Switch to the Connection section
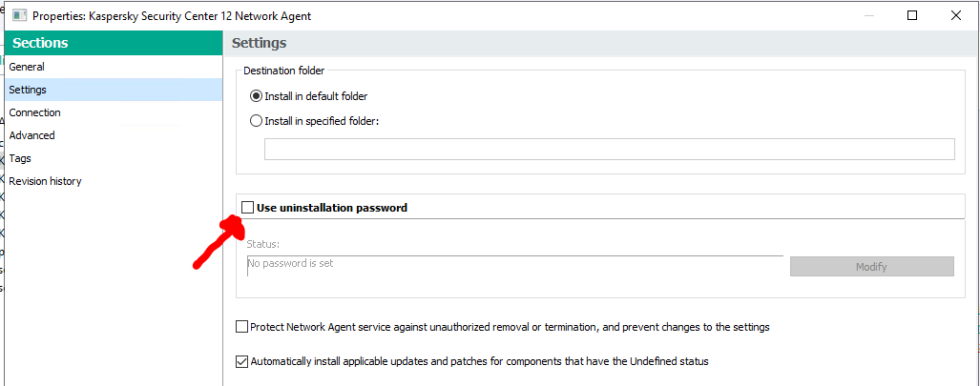Screen dimensions: 980x386 (x=34, y=112)
